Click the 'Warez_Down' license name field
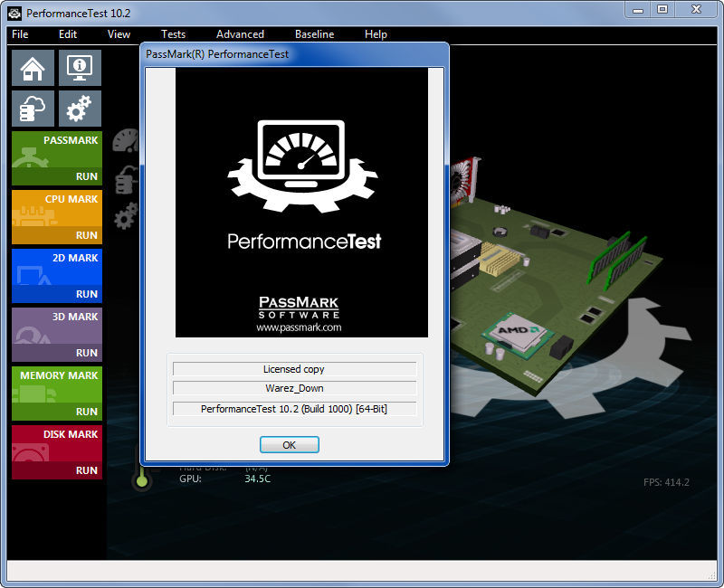Screen dimensions: 724x588 click(x=295, y=388)
